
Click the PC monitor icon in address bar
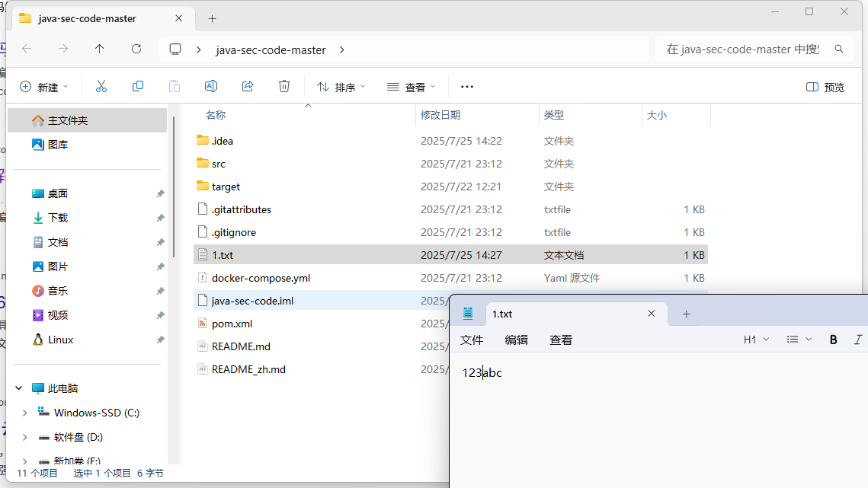coord(175,49)
